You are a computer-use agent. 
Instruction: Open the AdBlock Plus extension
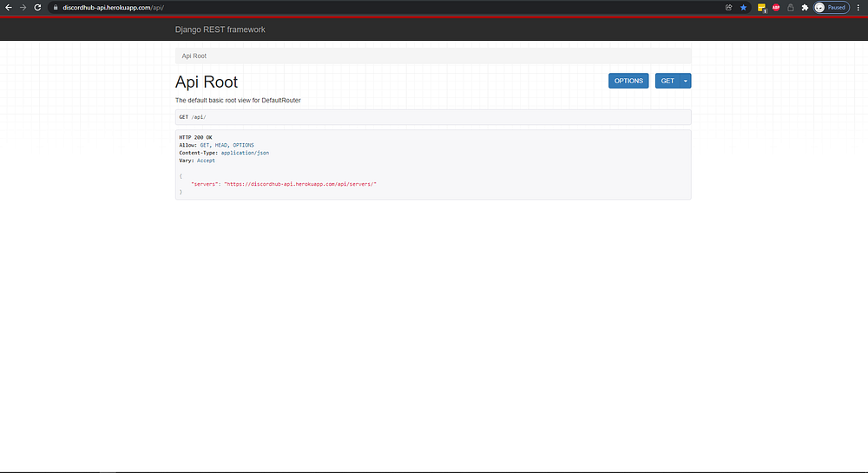pyautogui.click(x=776, y=8)
